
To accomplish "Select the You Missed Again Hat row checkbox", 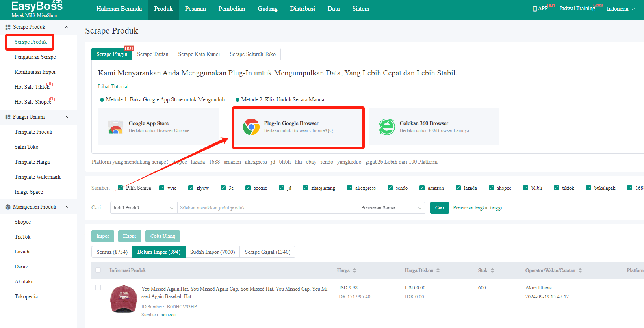I will tap(98, 287).
